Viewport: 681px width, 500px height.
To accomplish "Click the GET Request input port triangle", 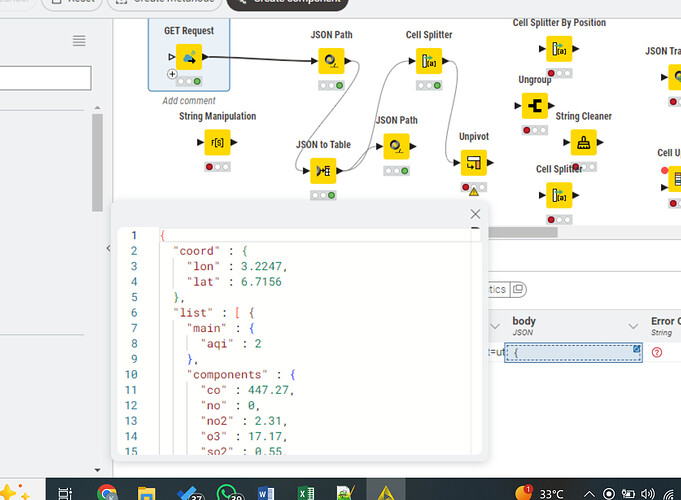I will [x=172, y=57].
